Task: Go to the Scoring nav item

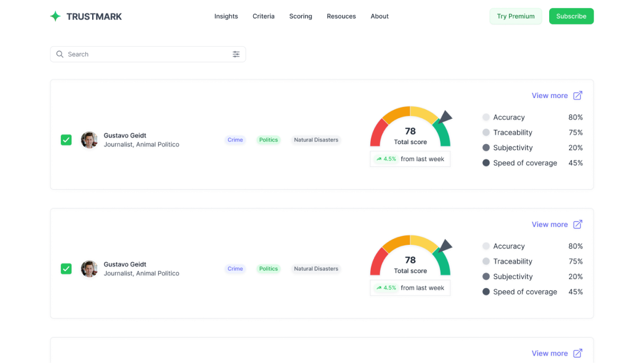Action: tap(300, 16)
